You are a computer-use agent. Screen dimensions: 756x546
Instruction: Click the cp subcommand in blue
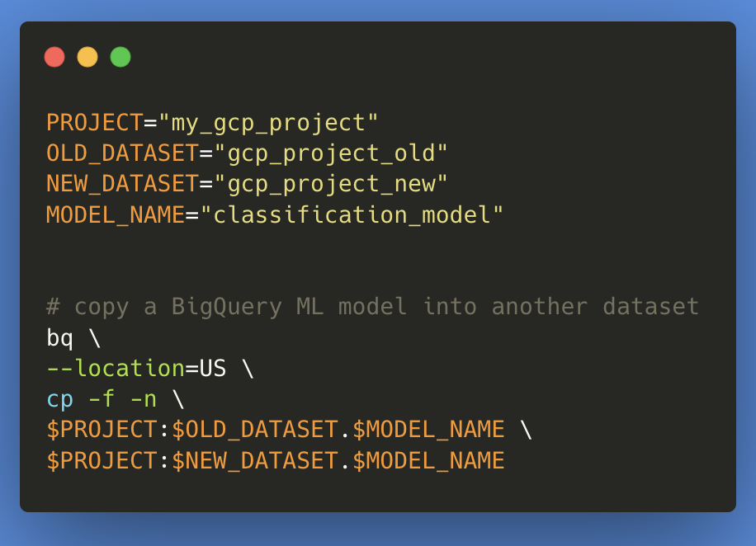[x=59, y=401]
